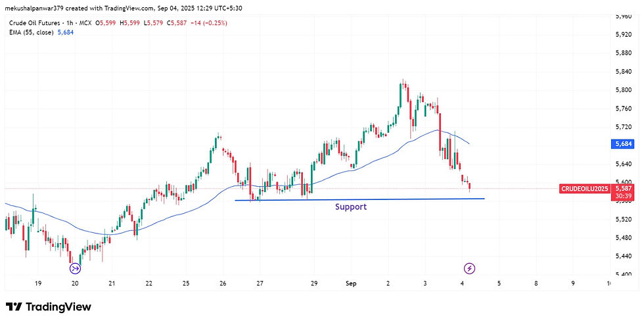Click the date 27 on time axis
The height and width of the screenshot is (323, 644).
pyautogui.click(x=260, y=284)
